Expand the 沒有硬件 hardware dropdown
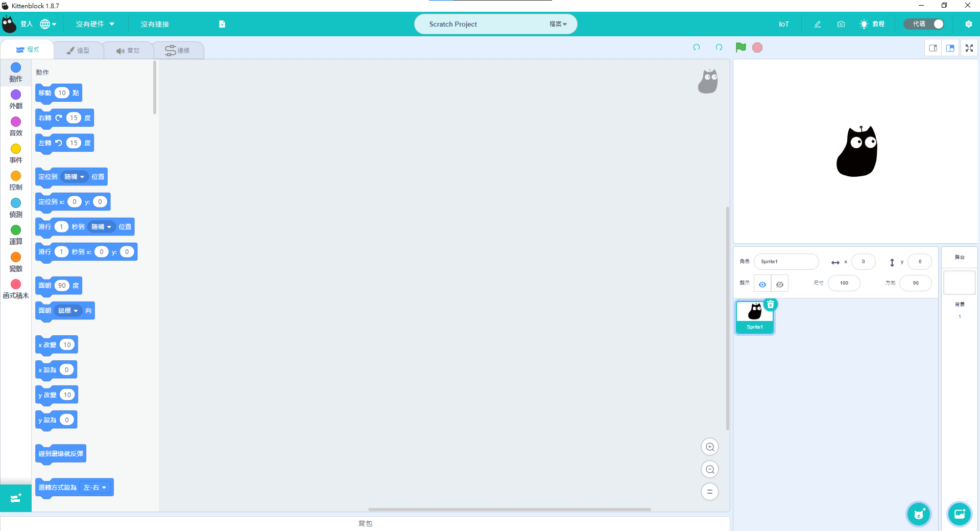 point(95,24)
